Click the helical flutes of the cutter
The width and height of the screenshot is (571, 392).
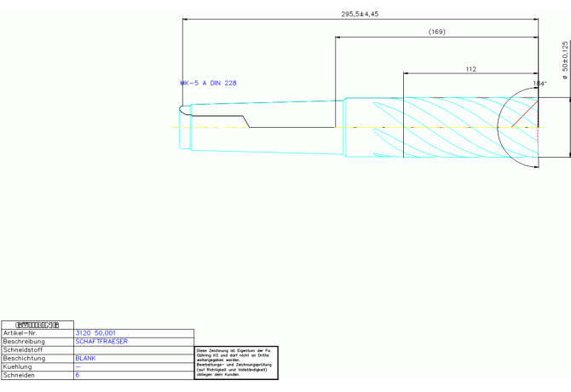coord(443,126)
